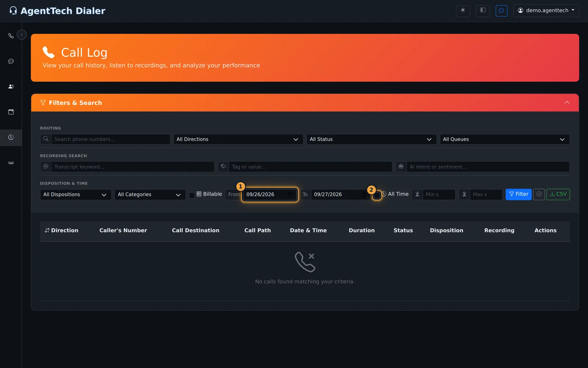Check the All Time checkbox
Image resolution: width=588 pixels, height=368 pixels.
pos(377,195)
